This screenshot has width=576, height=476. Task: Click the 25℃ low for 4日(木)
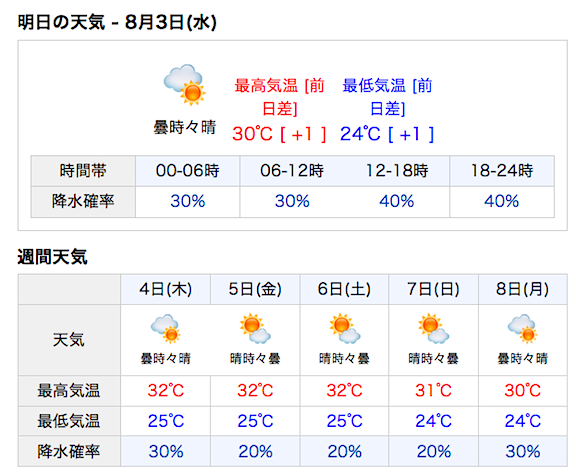pyautogui.click(x=166, y=421)
